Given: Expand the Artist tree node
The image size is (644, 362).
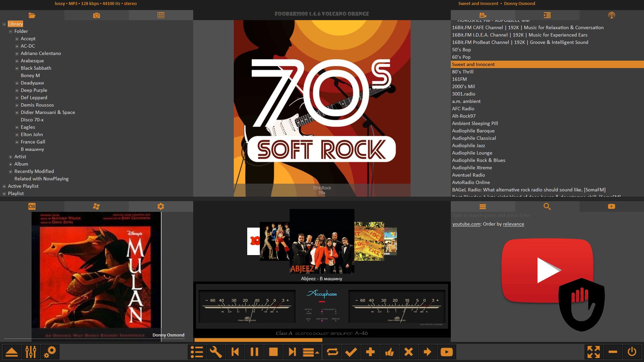Looking at the screenshot, I should (x=10, y=157).
